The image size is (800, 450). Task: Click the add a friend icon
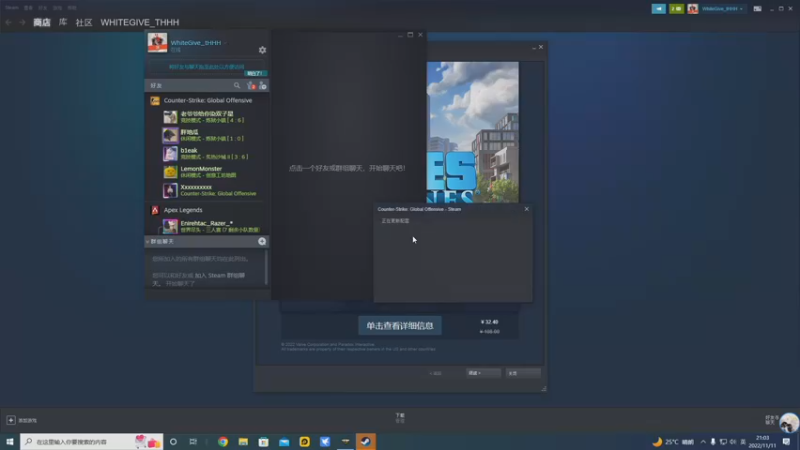[x=263, y=86]
